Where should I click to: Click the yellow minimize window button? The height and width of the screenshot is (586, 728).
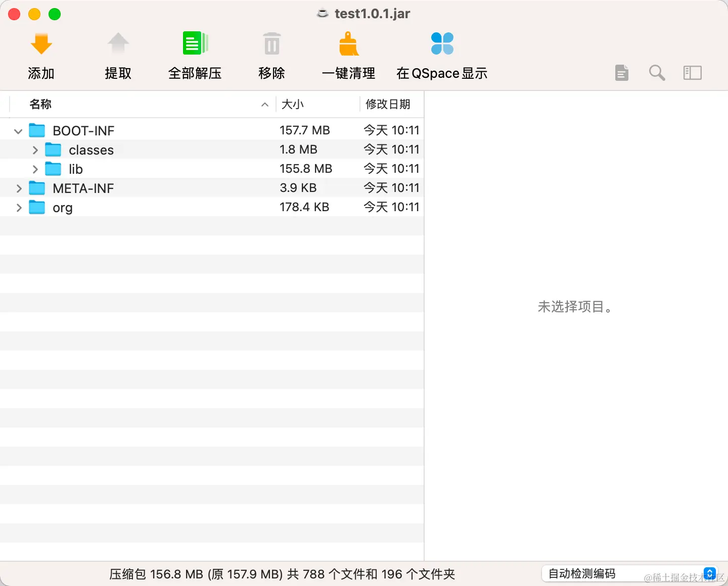(34, 14)
